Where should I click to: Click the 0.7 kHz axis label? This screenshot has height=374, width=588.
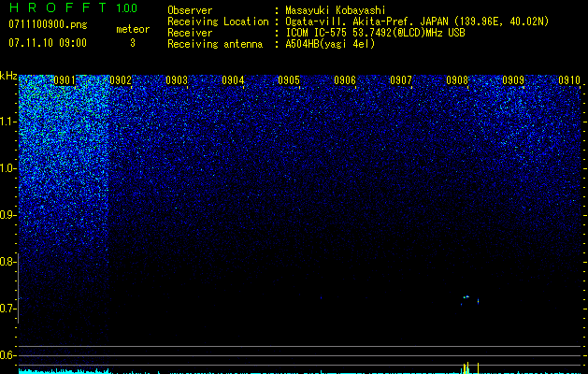pyautogui.click(x=8, y=309)
